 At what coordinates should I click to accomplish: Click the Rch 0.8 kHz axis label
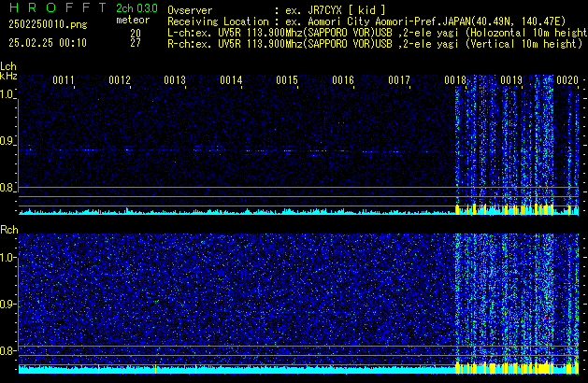pyautogui.click(x=7, y=350)
